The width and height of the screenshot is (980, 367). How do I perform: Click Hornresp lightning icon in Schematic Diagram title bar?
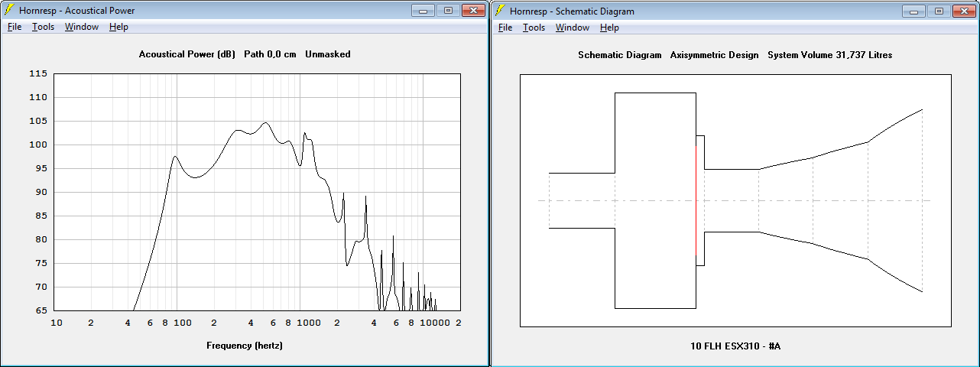pos(500,11)
